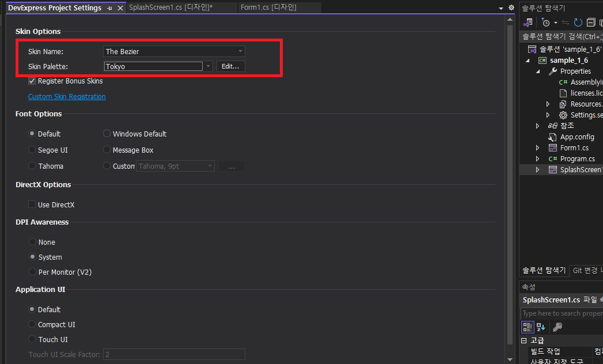Viewport: 603px width, 364px height.
Task: Expand the Form1.cs node
Action: click(537, 148)
